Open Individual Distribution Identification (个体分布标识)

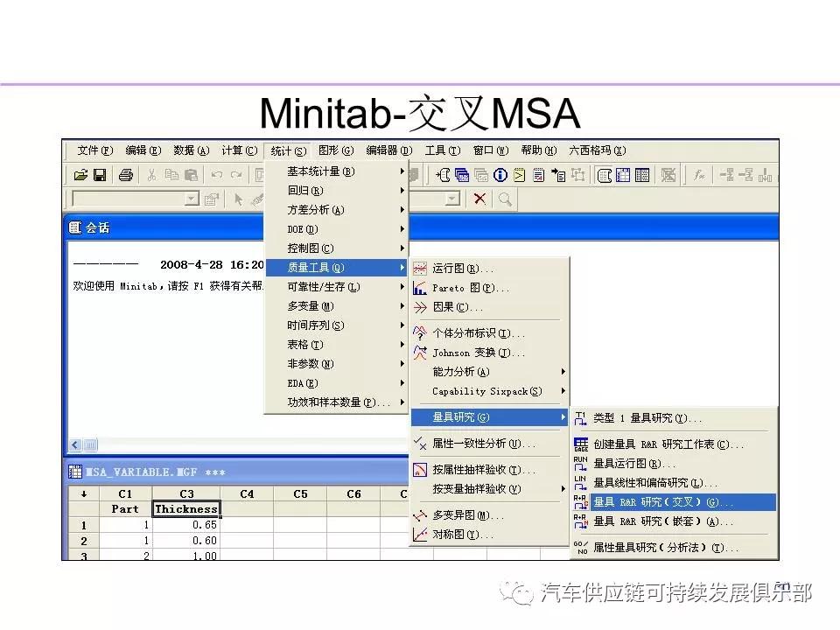pos(488,333)
